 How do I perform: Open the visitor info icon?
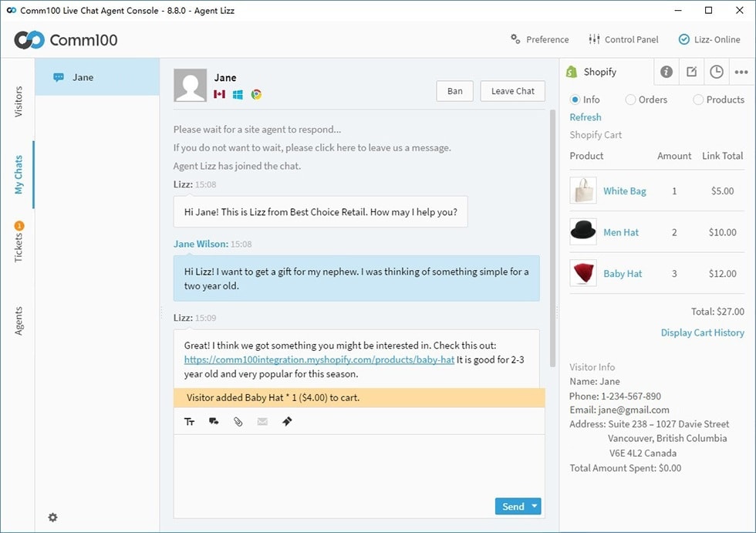(x=667, y=72)
